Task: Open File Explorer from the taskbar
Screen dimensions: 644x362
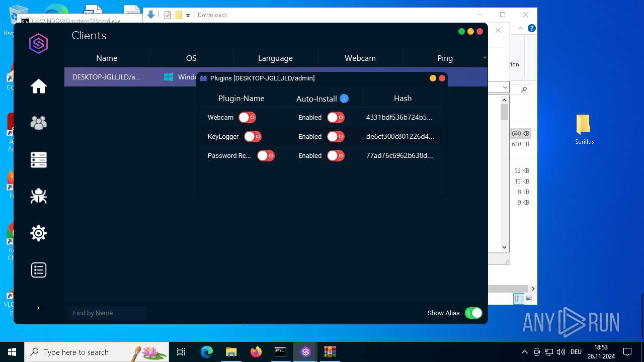Action: pos(231,352)
